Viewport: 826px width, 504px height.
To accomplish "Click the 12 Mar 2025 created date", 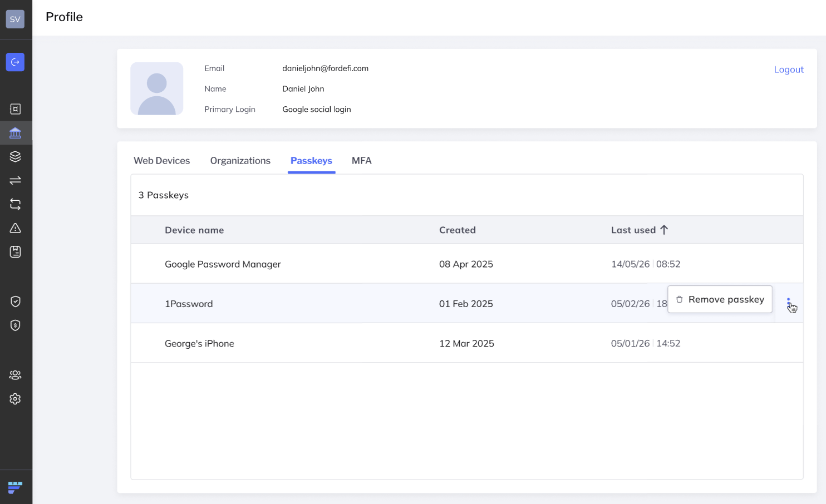I will click(466, 344).
